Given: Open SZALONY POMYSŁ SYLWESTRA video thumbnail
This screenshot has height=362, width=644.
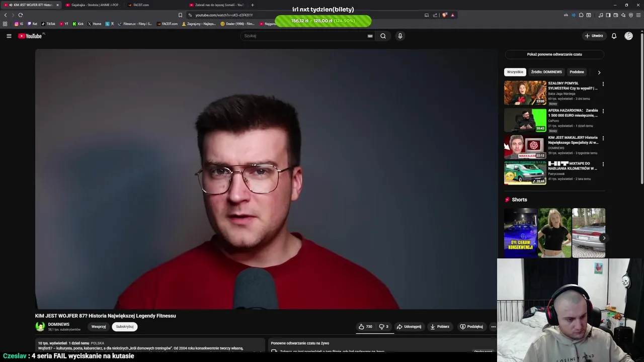Looking at the screenshot, I should pyautogui.click(x=525, y=93).
